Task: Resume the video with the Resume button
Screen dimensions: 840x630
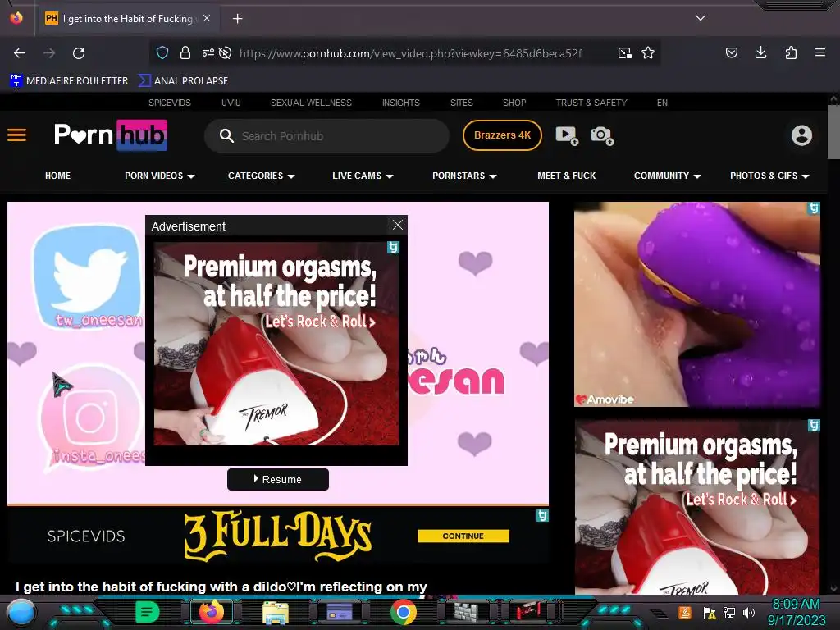Action: point(278,479)
